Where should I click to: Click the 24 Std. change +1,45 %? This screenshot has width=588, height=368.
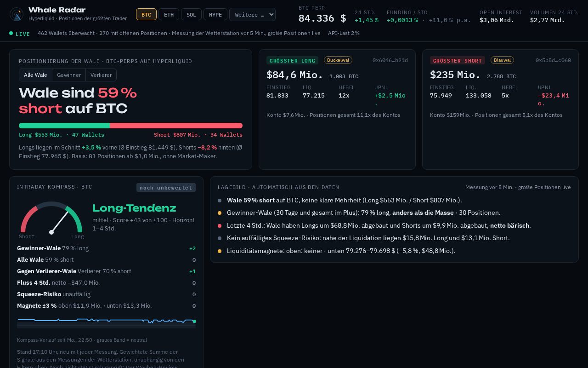367,20
